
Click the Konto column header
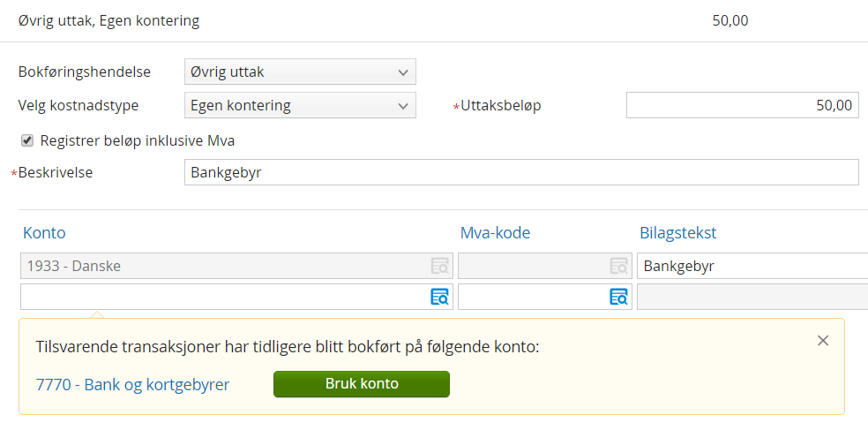pyautogui.click(x=44, y=233)
